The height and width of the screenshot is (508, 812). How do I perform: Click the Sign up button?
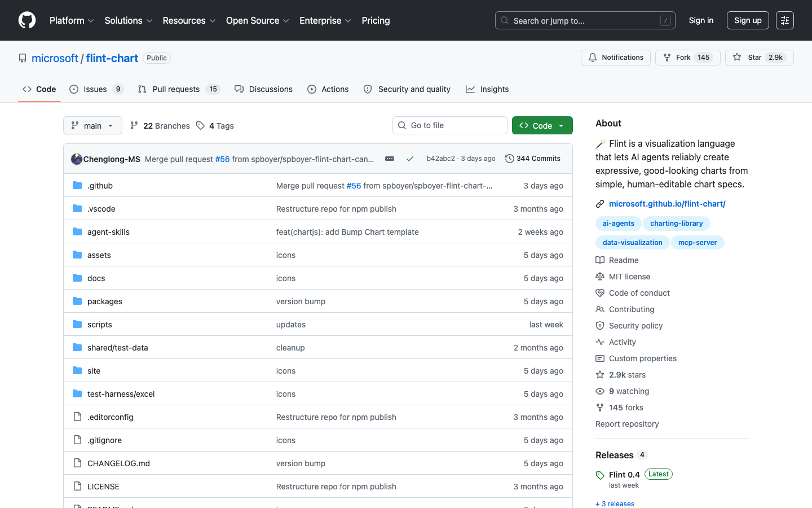click(x=748, y=20)
